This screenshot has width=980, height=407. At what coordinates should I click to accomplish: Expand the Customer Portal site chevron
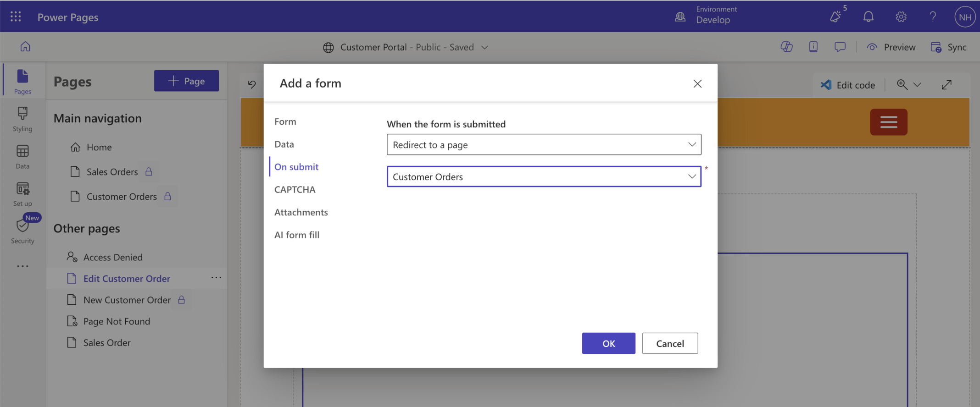tap(484, 47)
